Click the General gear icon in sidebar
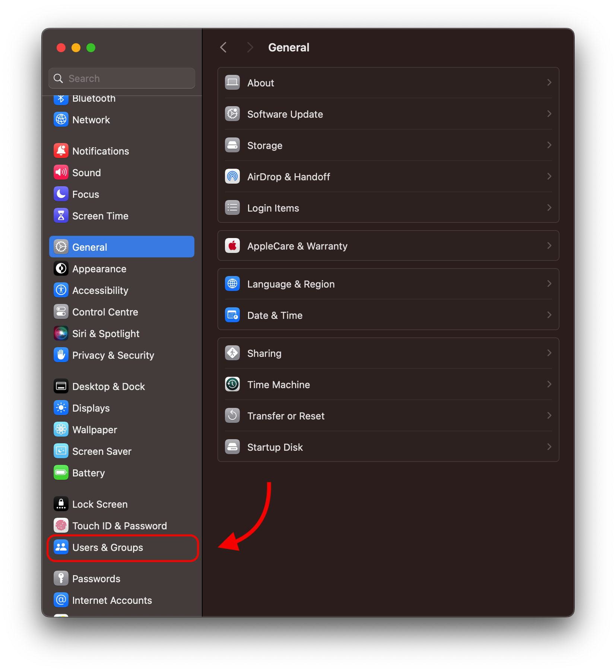The height and width of the screenshot is (672, 616). 61,247
